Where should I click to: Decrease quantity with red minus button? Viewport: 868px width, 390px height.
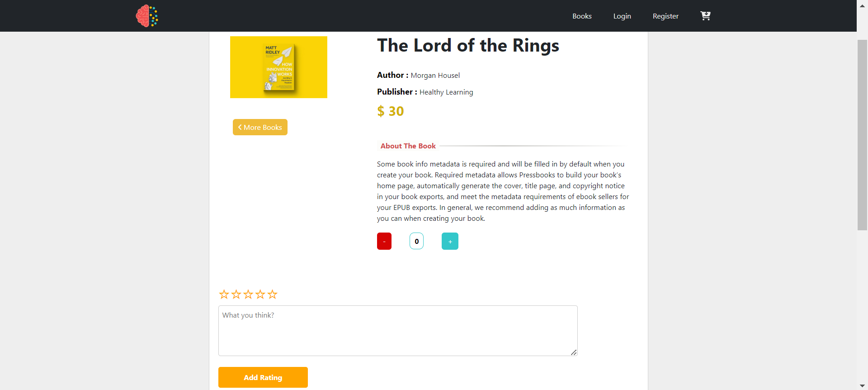click(x=384, y=241)
